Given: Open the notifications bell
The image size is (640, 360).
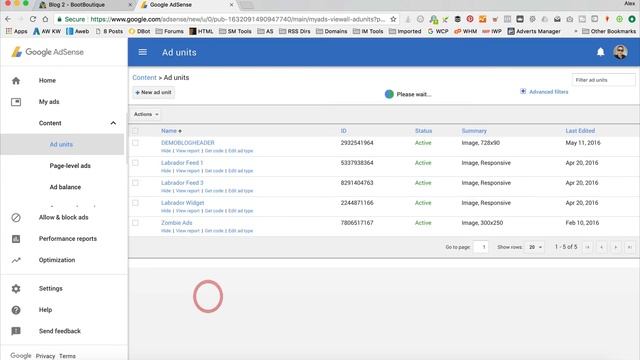Looking at the screenshot, I should 600,52.
